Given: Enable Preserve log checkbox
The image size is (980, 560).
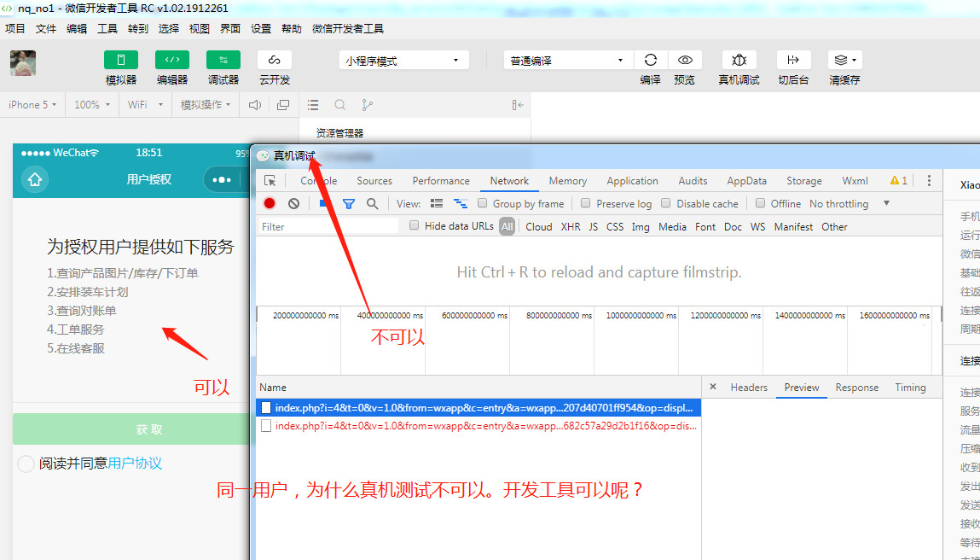Looking at the screenshot, I should 586,203.
